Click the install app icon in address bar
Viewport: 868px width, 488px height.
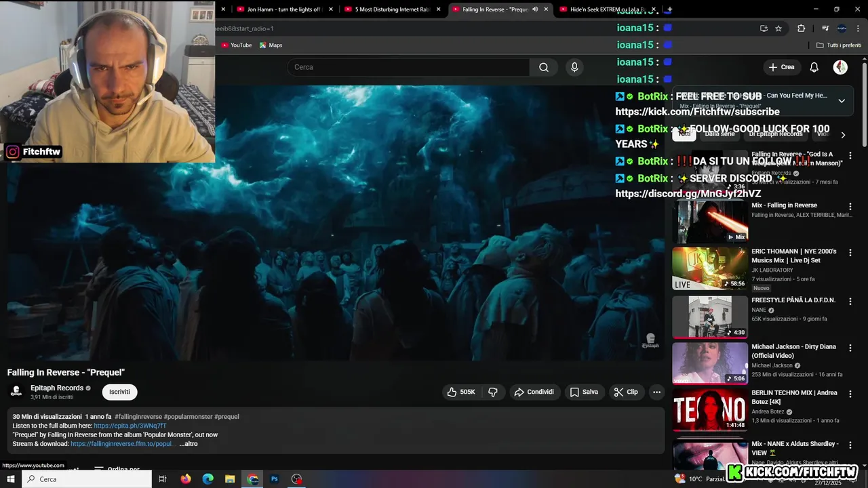click(x=764, y=28)
